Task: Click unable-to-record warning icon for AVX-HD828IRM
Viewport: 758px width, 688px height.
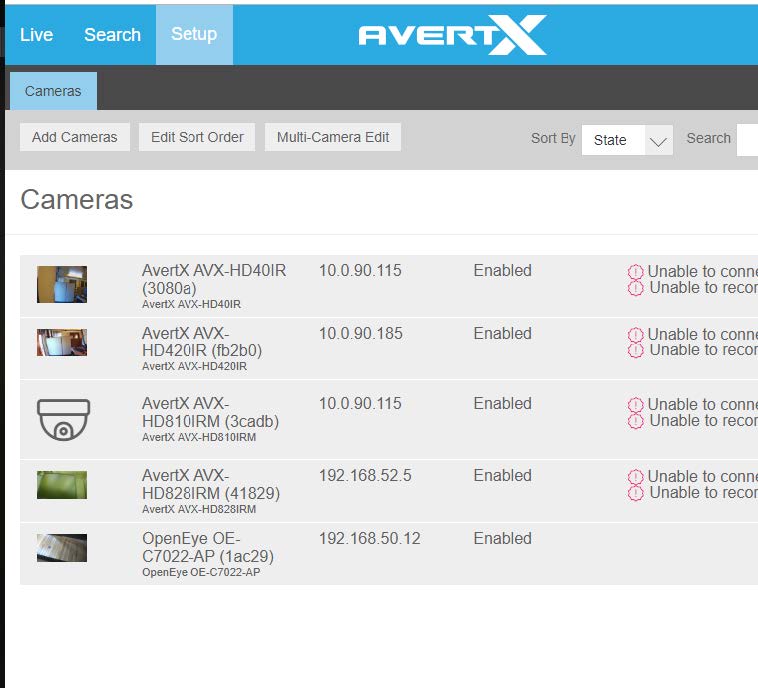Action: pos(635,493)
